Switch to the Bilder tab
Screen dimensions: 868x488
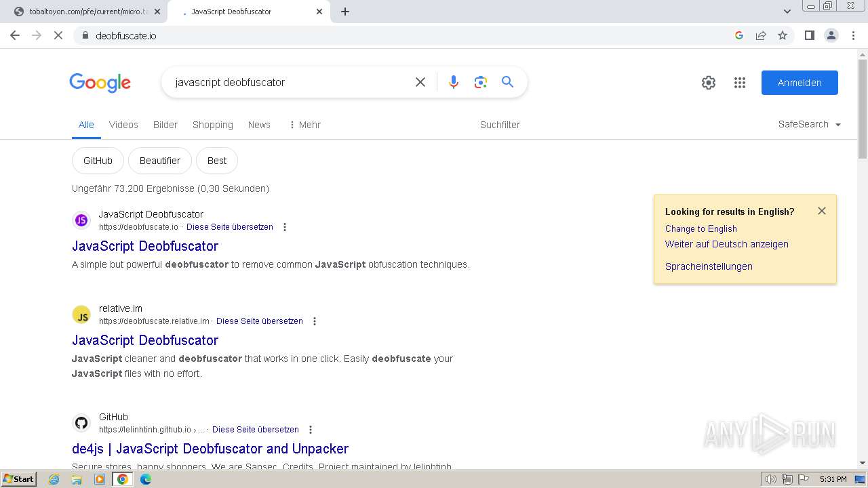(165, 125)
